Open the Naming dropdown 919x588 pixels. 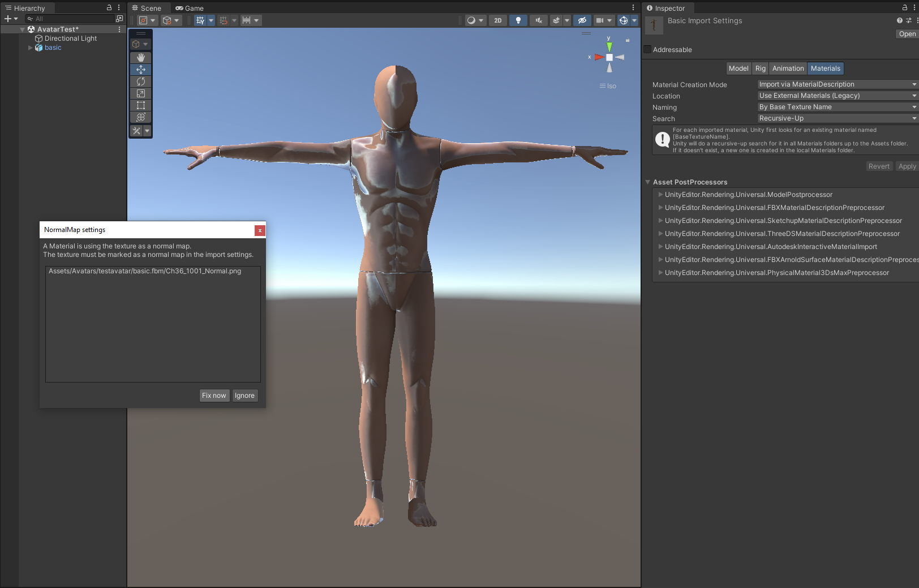pyautogui.click(x=837, y=107)
